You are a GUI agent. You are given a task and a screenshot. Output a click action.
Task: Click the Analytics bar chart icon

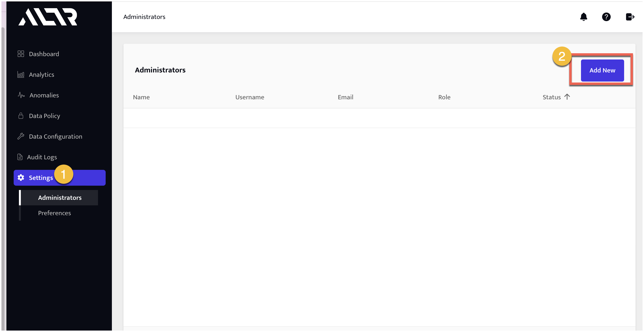pos(21,75)
